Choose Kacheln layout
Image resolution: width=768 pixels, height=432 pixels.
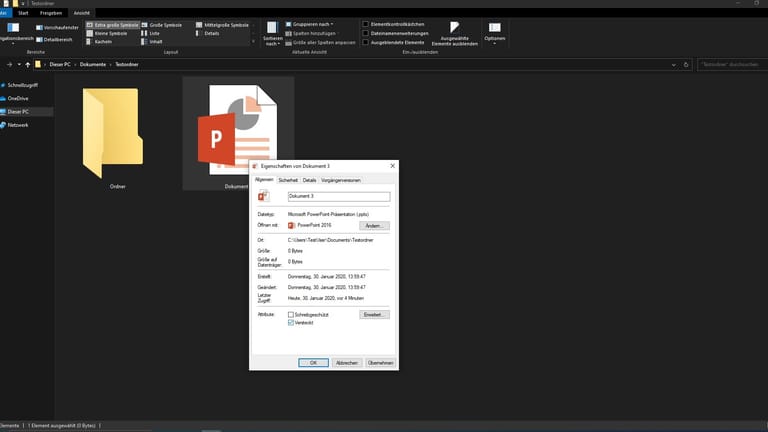tap(99, 42)
